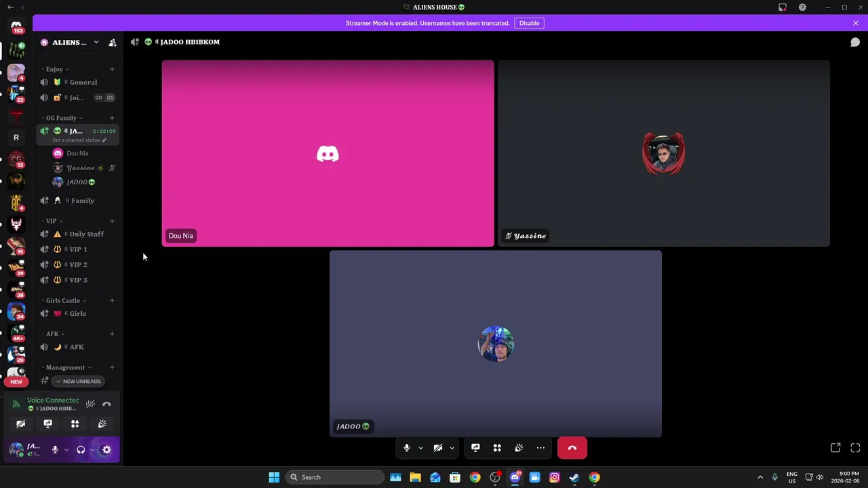Viewport: 868px width, 488px height.
Task: Open input device chevron in user panel
Action: point(66,449)
